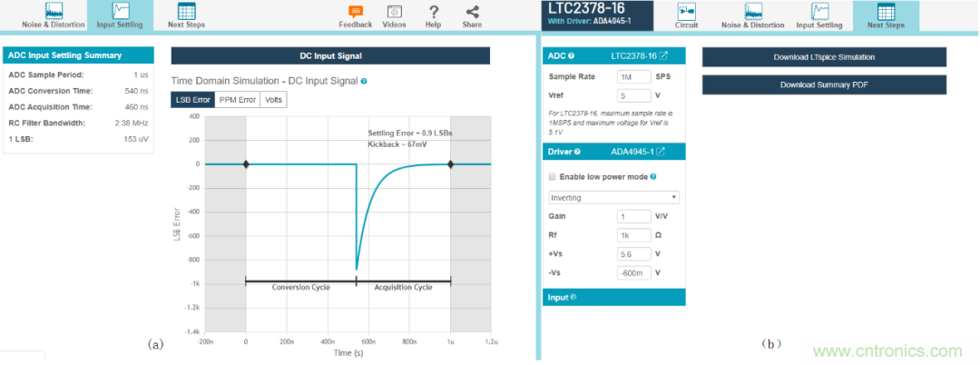The width and height of the screenshot is (980, 365).
Task: Switch graph to PPM Error view
Action: [x=238, y=100]
